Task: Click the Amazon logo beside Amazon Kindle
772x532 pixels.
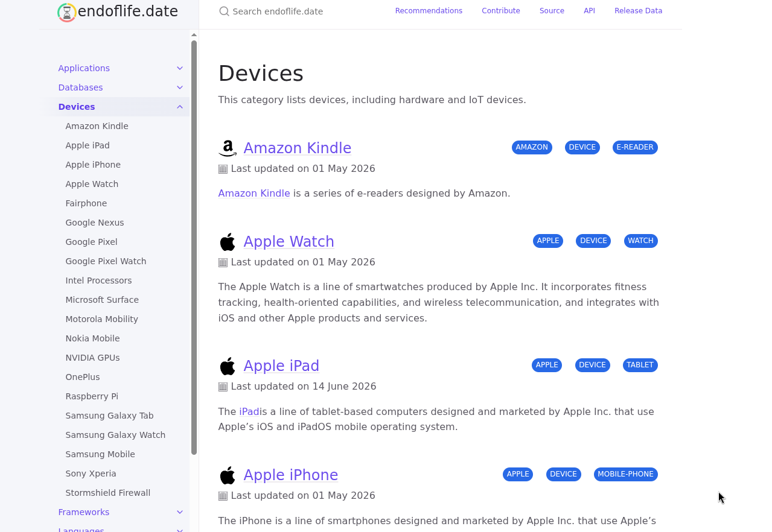Action: point(228,148)
